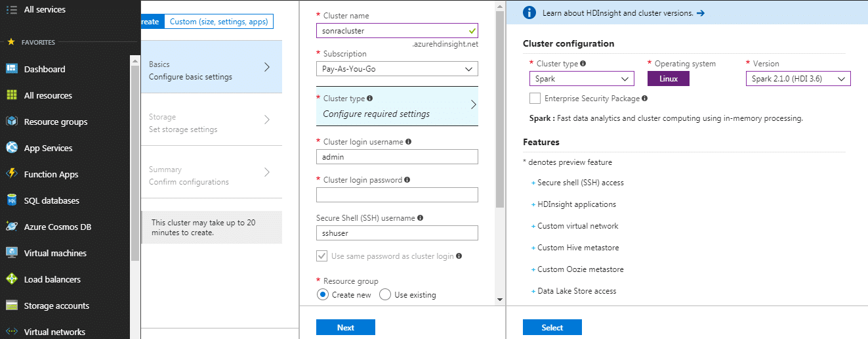Click the Storage accounts icon
The height and width of the screenshot is (339, 868).
[11, 305]
